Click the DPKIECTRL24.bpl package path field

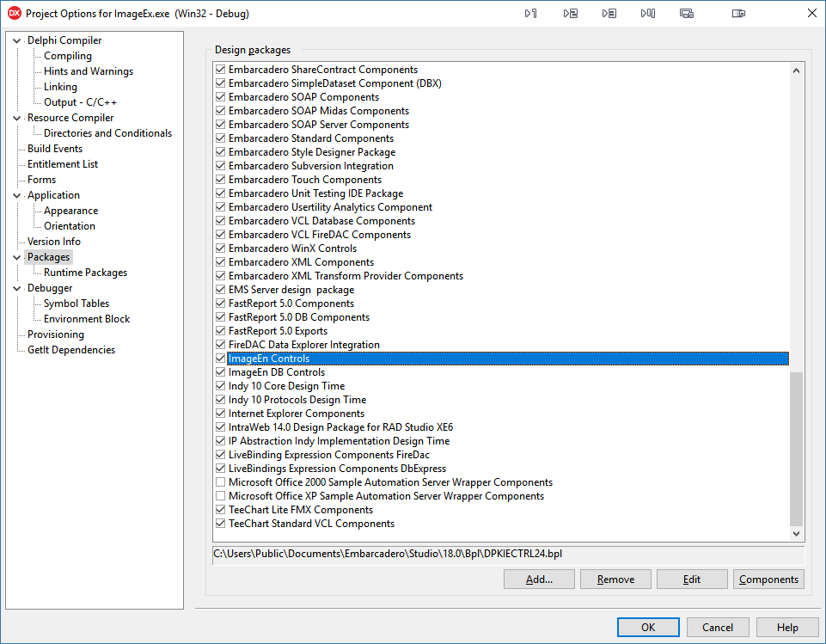coord(508,554)
